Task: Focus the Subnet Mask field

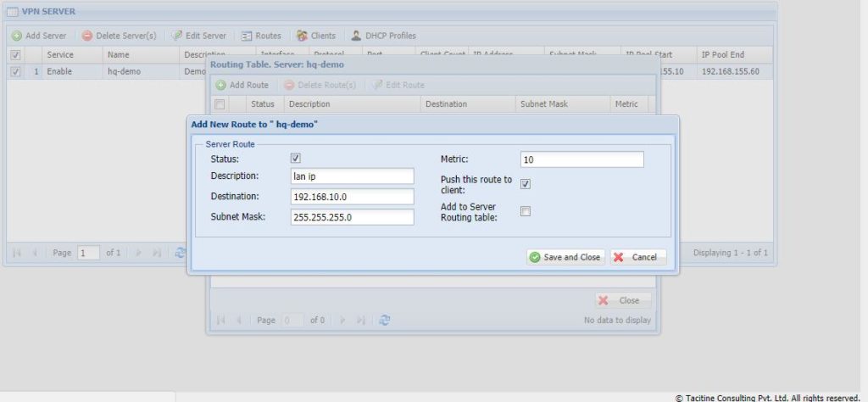Action: [352, 217]
